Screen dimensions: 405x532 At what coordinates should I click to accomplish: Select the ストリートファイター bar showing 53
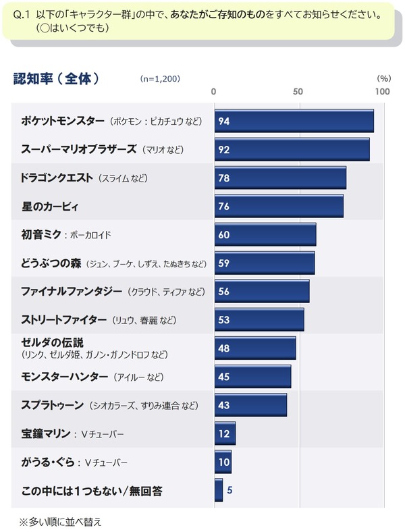pos(259,319)
